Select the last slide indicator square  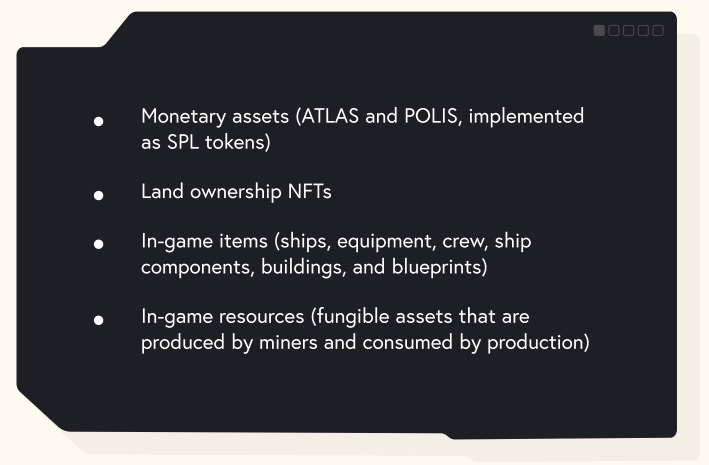click(657, 31)
